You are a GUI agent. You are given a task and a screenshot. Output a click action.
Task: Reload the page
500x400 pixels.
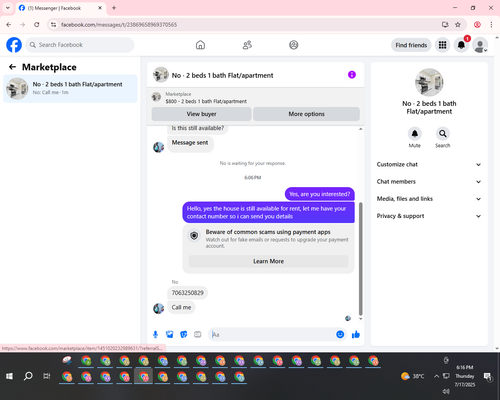(37, 25)
